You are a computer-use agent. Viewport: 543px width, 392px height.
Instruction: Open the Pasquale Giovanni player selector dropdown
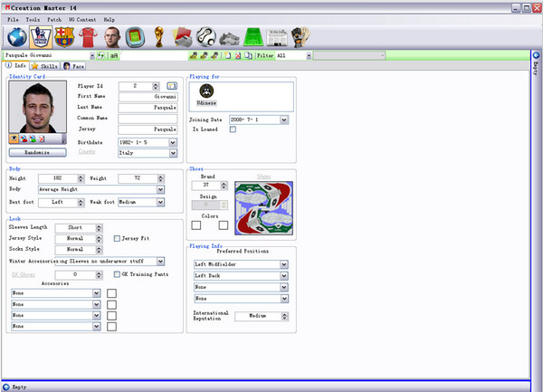(92, 55)
